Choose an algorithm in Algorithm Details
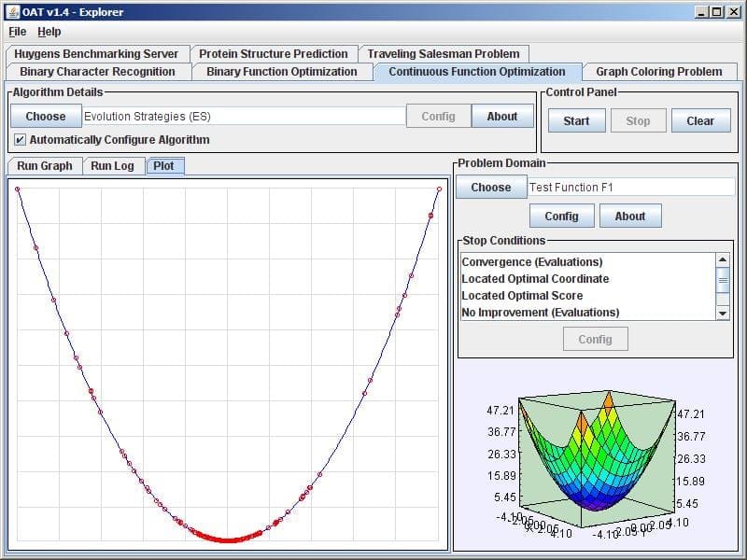The width and height of the screenshot is (747, 560). pyautogui.click(x=46, y=117)
